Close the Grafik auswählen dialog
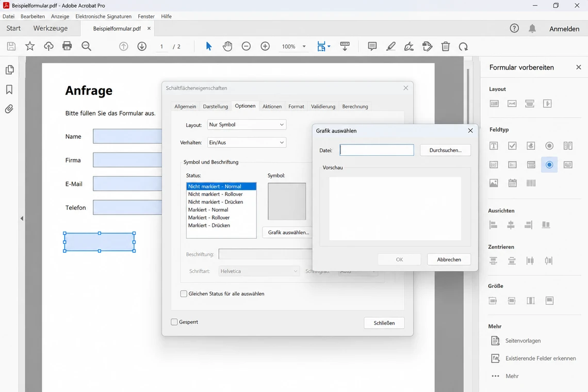The image size is (588, 392). (470, 130)
